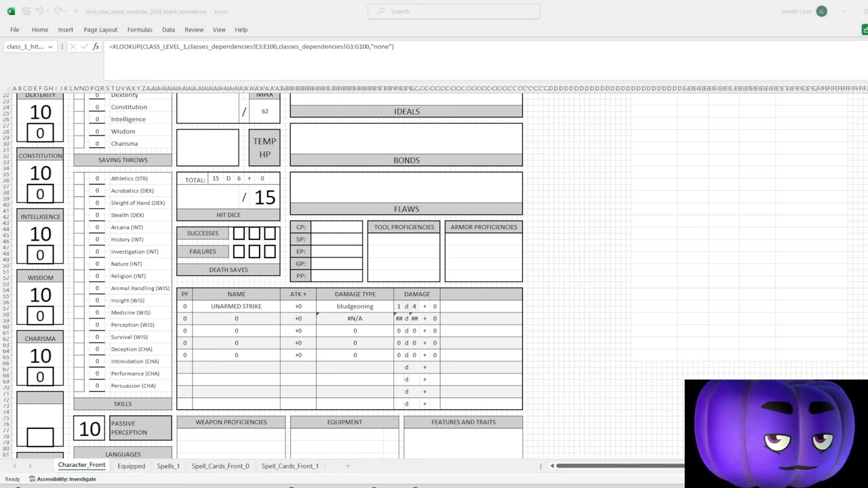The height and width of the screenshot is (488, 868).
Task: Cancel formula entry with the X icon
Action: pos(73,47)
